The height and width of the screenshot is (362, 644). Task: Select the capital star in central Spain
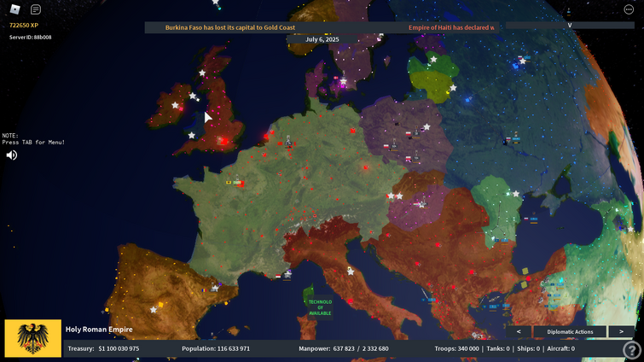coord(154,309)
